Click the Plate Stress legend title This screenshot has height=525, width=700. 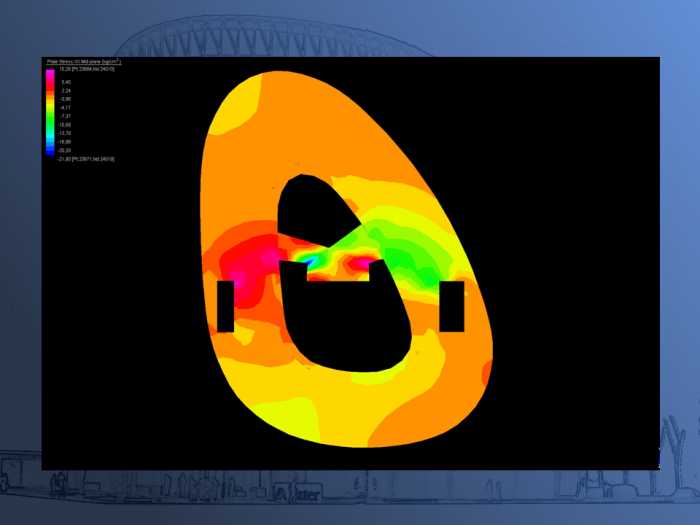82,62
